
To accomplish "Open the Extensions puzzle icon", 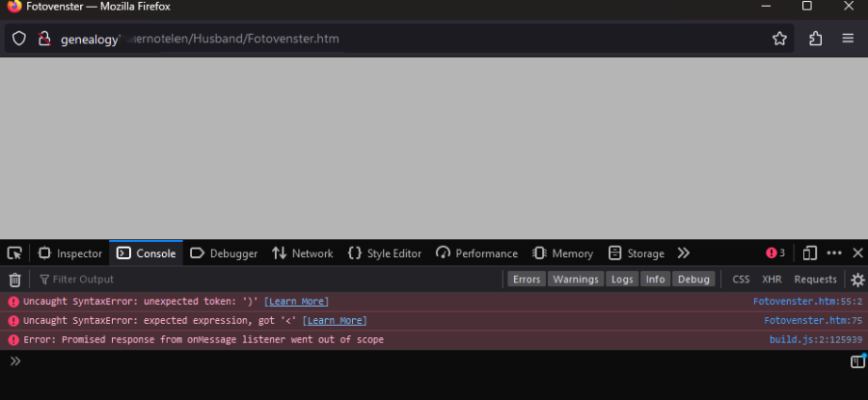I will pyautogui.click(x=815, y=39).
